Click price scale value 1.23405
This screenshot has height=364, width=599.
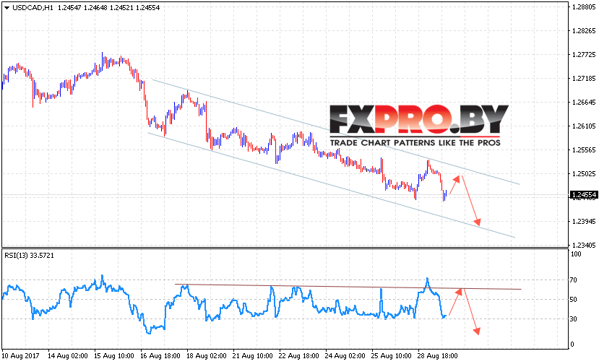(x=584, y=245)
